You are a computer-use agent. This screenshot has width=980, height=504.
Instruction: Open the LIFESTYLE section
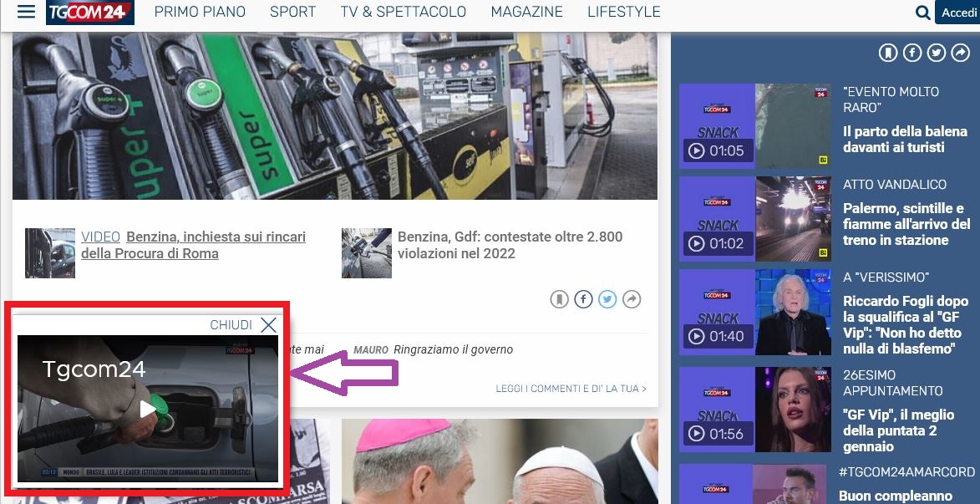click(x=624, y=12)
